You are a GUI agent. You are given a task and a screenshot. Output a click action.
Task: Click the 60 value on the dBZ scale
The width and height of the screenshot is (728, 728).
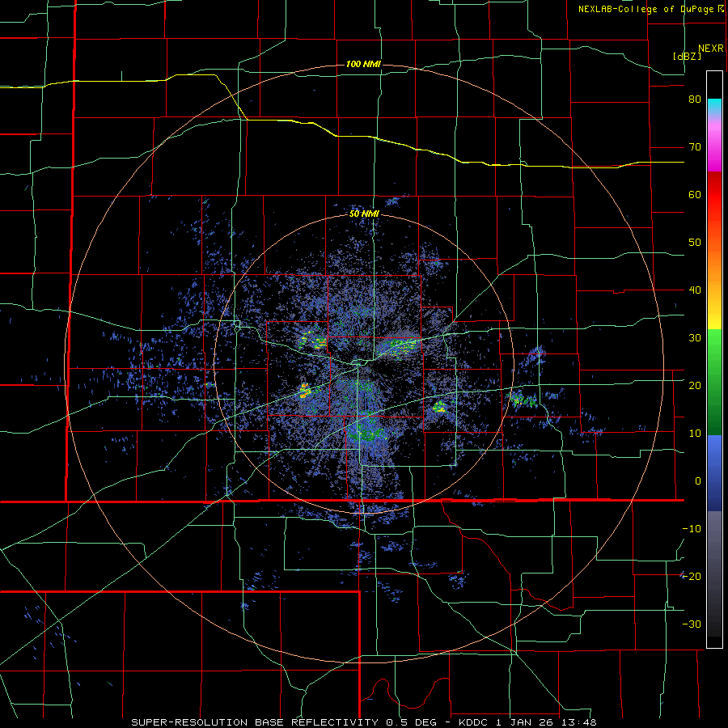click(x=695, y=194)
